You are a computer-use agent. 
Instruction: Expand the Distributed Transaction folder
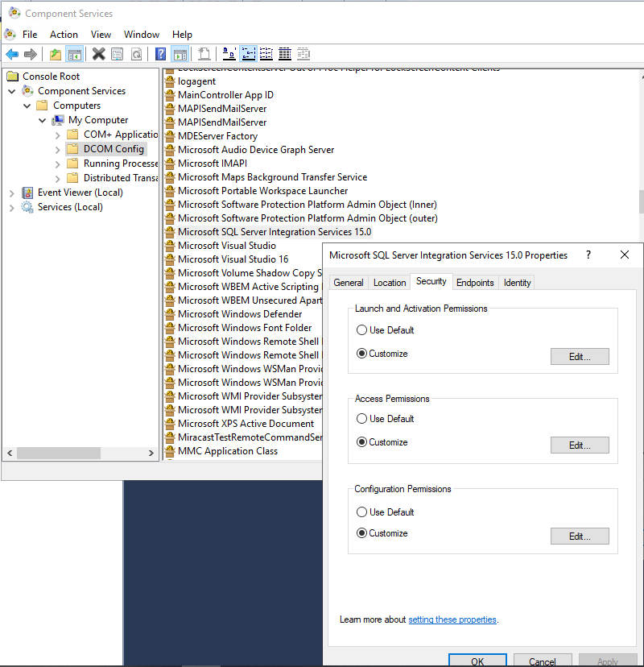[x=58, y=179]
